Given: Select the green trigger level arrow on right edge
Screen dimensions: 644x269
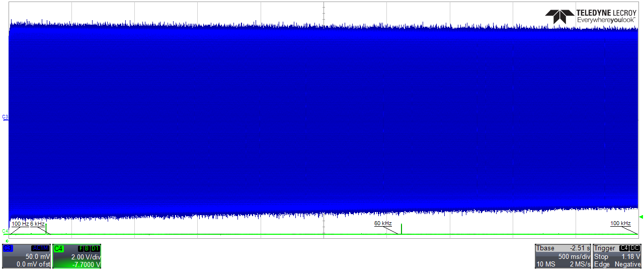Looking at the screenshot, I should [640, 217].
